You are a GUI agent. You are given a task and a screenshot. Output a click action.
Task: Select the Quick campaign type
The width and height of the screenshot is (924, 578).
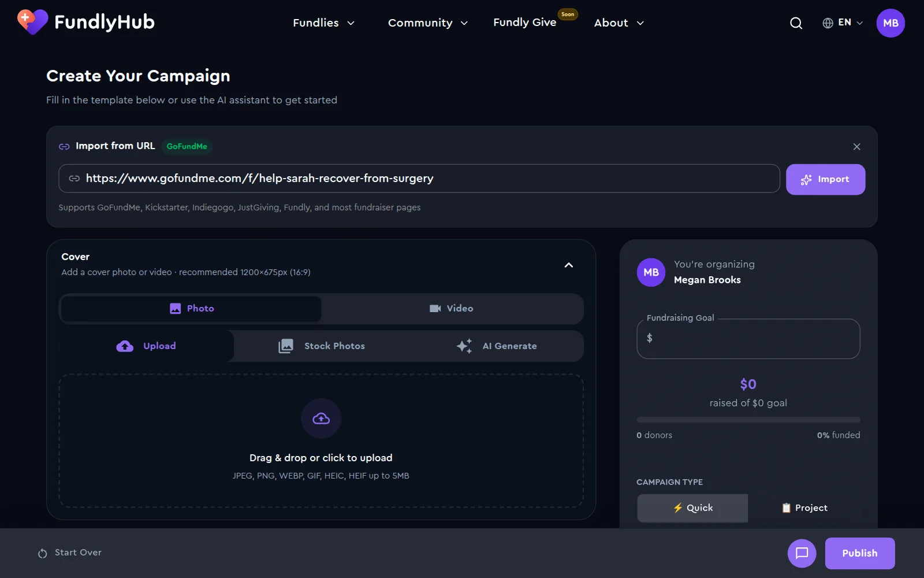tap(692, 508)
